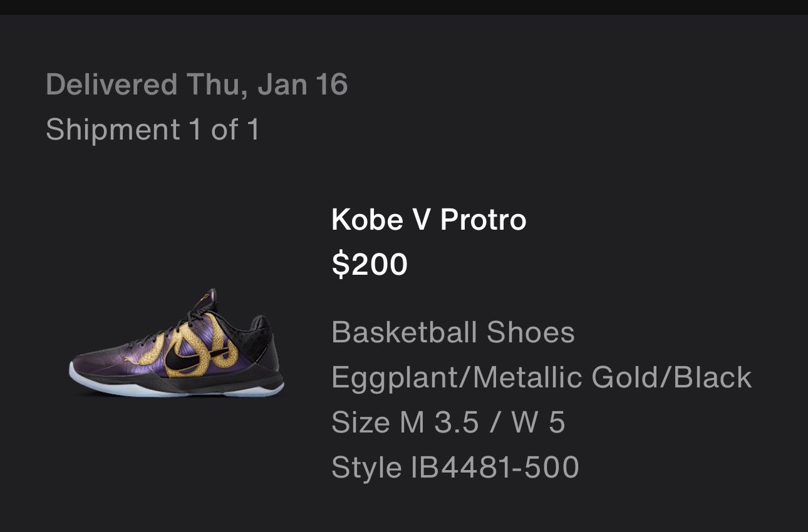The width and height of the screenshot is (808, 532).
Task: Click the word Delivered in the status line
Action: pyautogui.click(x=111, y=84)
